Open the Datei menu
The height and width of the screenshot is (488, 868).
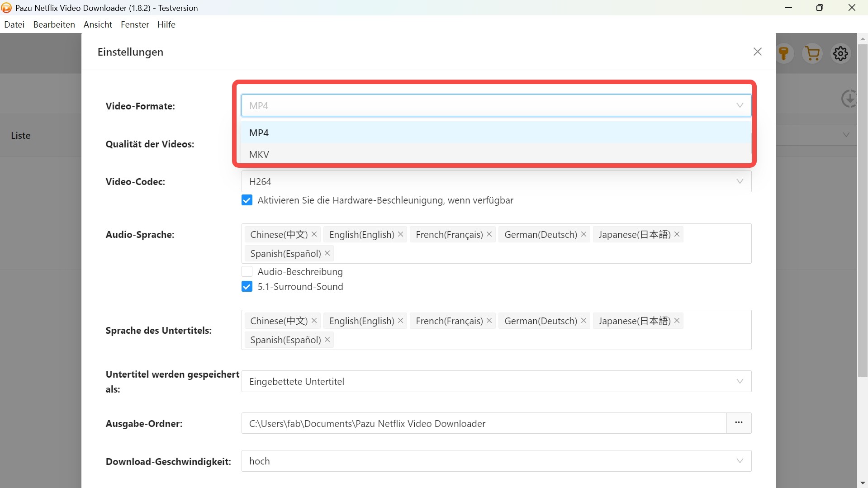click(x=14, y=24)
